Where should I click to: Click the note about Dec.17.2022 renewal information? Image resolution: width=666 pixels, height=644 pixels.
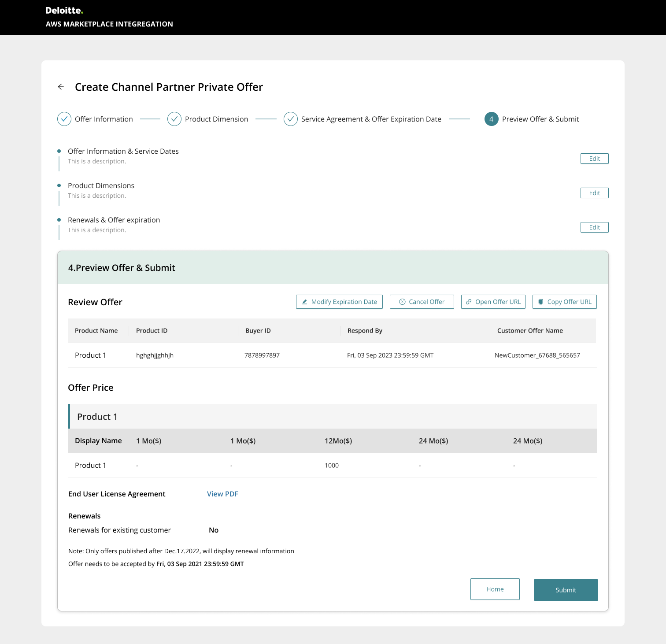tap(181, 551)
